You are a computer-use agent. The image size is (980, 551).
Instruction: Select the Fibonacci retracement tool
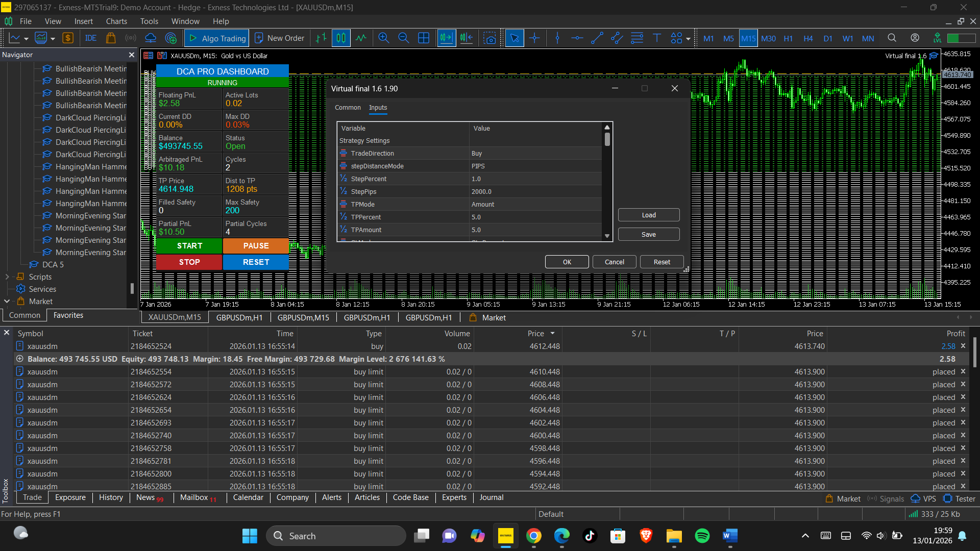636,38
